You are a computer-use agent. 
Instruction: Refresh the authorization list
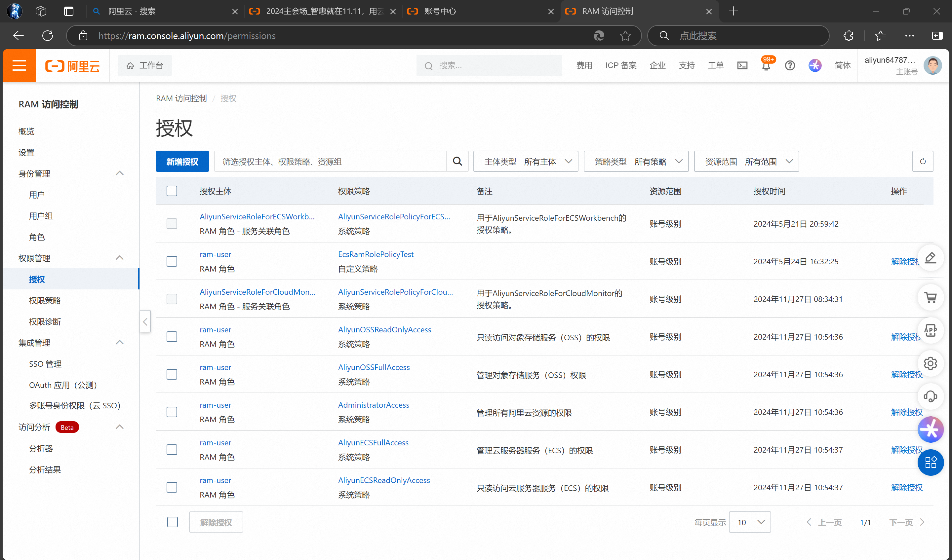tap(923, 161)
